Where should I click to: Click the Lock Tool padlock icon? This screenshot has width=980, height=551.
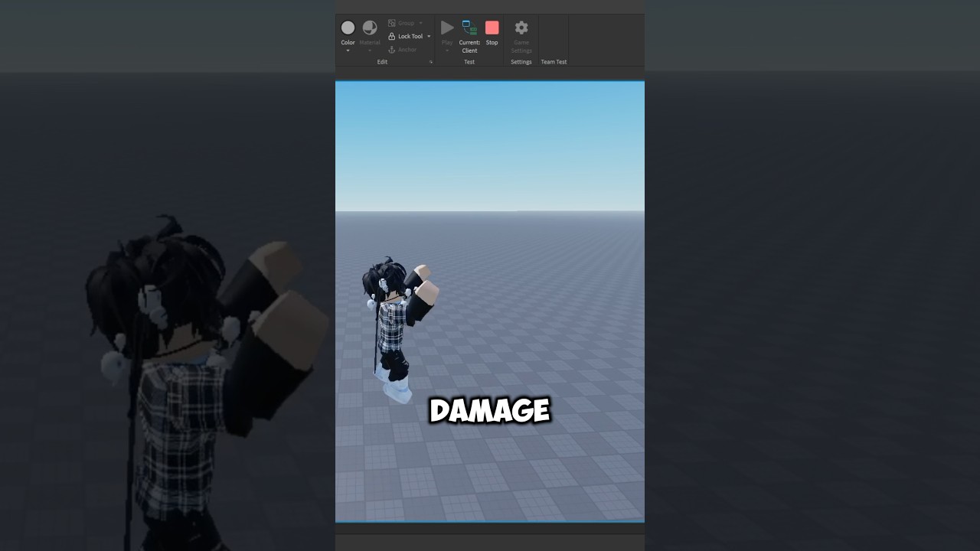(x=392, y=36)
